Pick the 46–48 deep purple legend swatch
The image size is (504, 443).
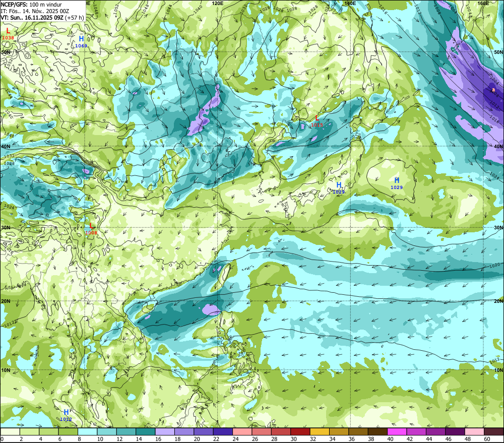[x=455, y=431]
